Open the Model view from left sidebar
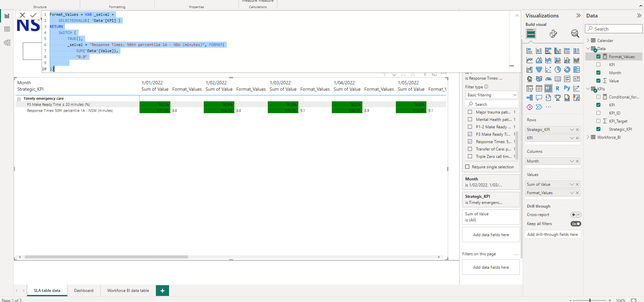Image resolution: width=644 pixels, height=302 pixels. coord(7,43)
